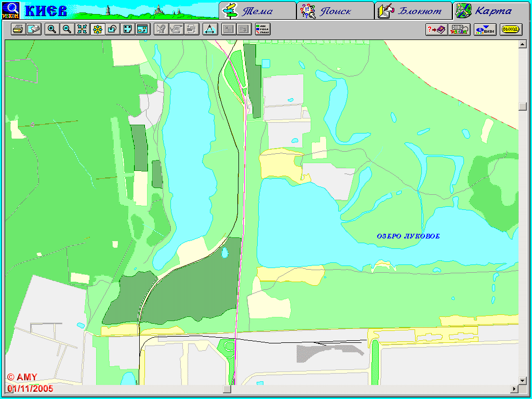This screenshot has width=532, height=399.
Task: Select the Карта tab
Action: (x=491, y=11)
